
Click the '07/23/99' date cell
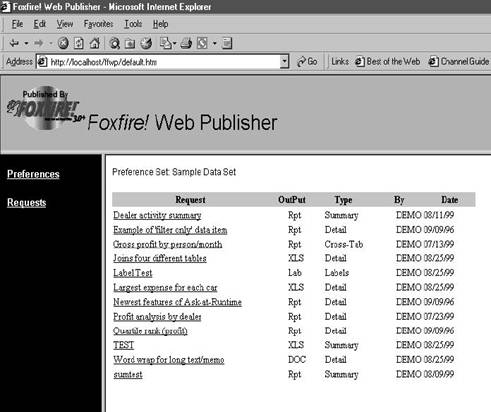pos(439,316)
